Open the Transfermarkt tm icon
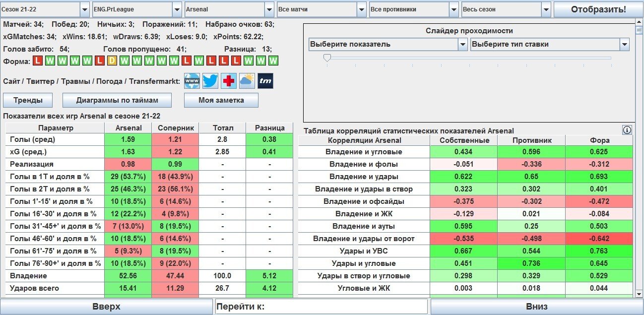 [265, 81]
